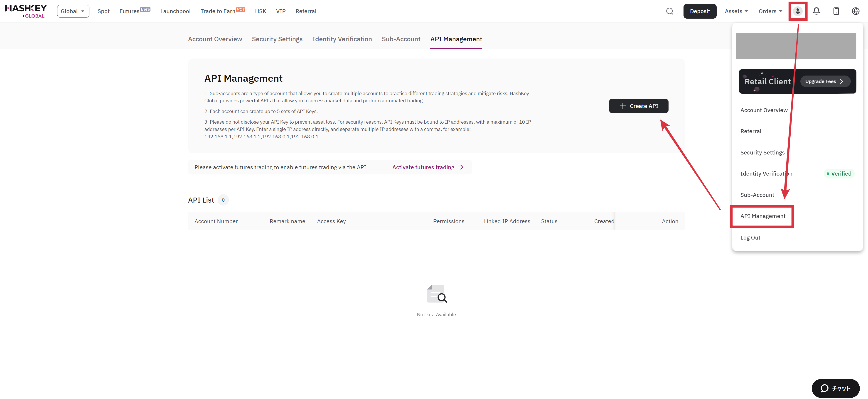
Task: Click the mobile app download icon
Action: point(836,11)
